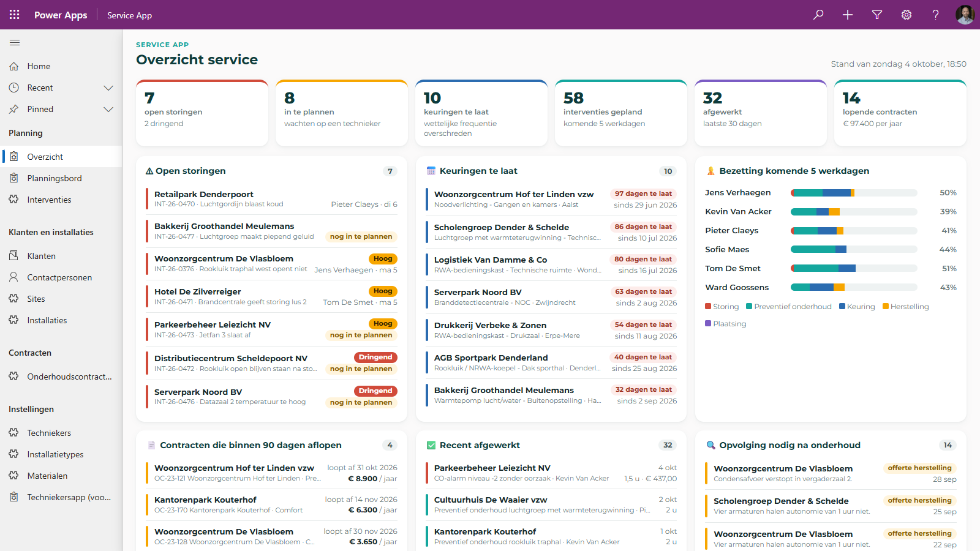
Task: Open the settings gear icon
Action: (907, 15)
